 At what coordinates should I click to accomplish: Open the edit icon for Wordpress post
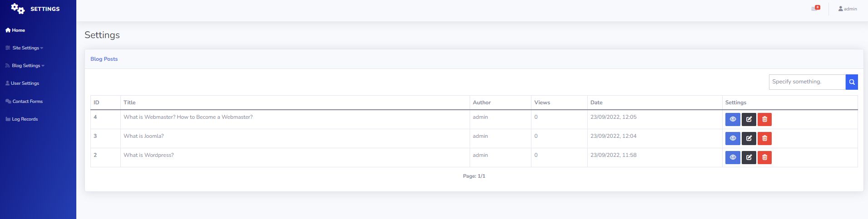coord(749,157)
